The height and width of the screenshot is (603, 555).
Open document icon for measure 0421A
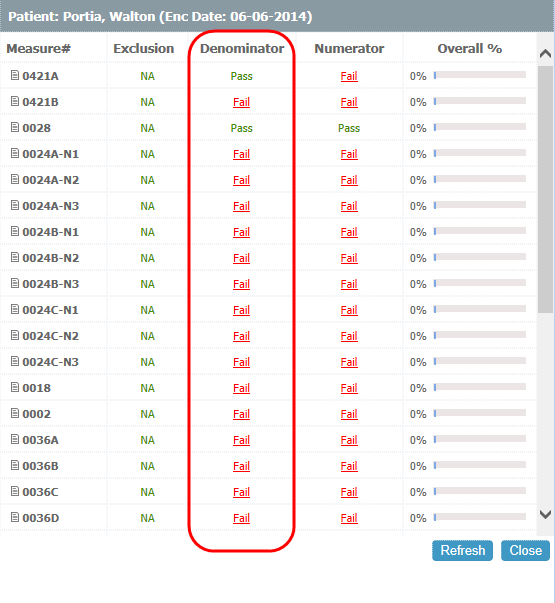point(15,75)
